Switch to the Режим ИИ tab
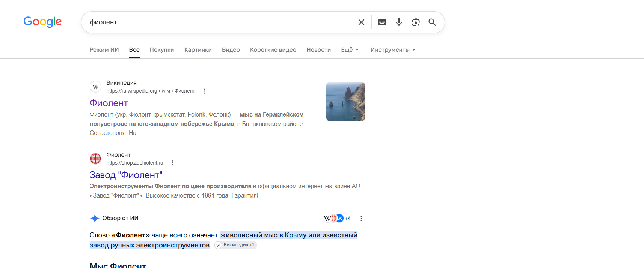The image size is (644, 268). 104,50
